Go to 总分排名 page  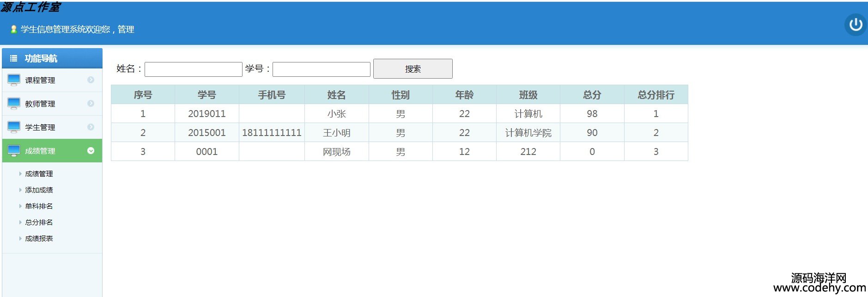tap(39, 223)
